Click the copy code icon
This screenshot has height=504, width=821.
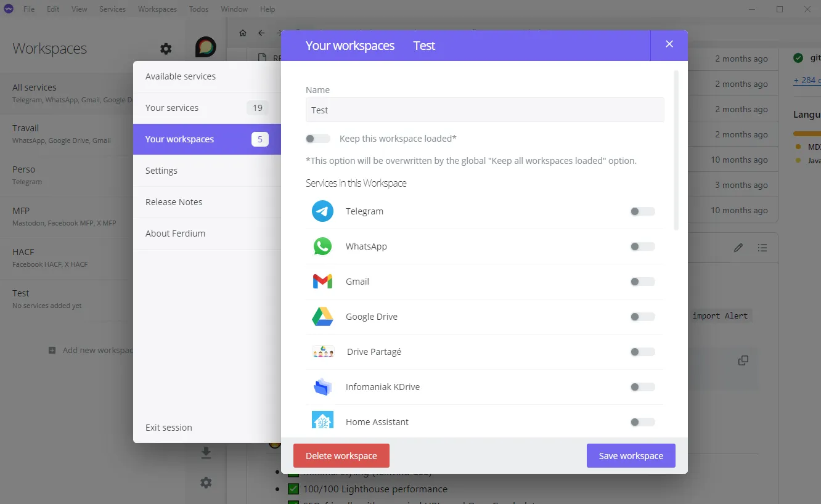(743, 360)
